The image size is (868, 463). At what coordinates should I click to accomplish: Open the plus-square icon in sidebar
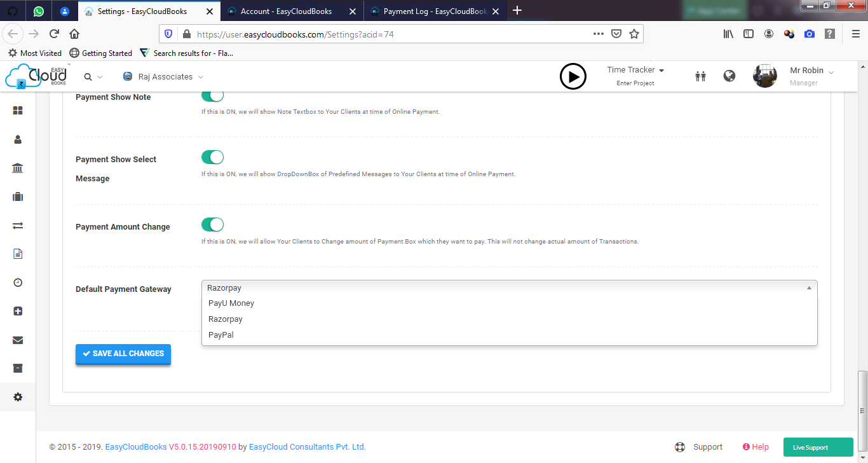(18, 311)
